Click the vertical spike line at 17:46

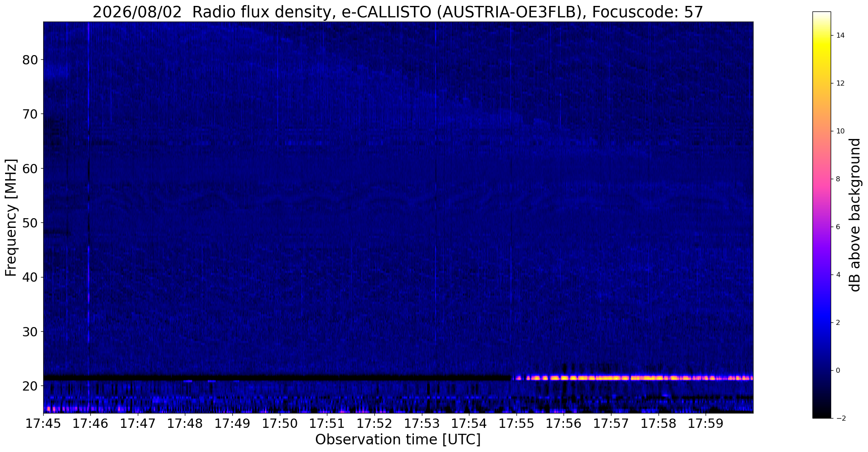[x=89, y=182]
